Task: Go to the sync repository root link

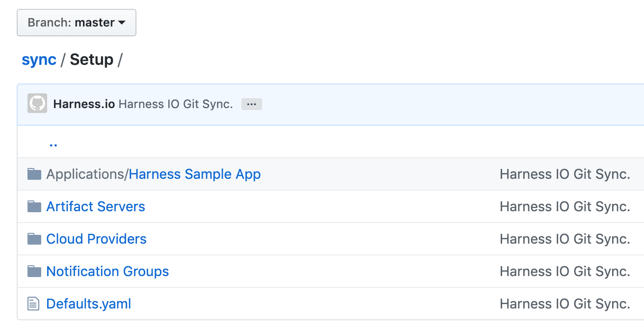Action: [x=39, y=60]
